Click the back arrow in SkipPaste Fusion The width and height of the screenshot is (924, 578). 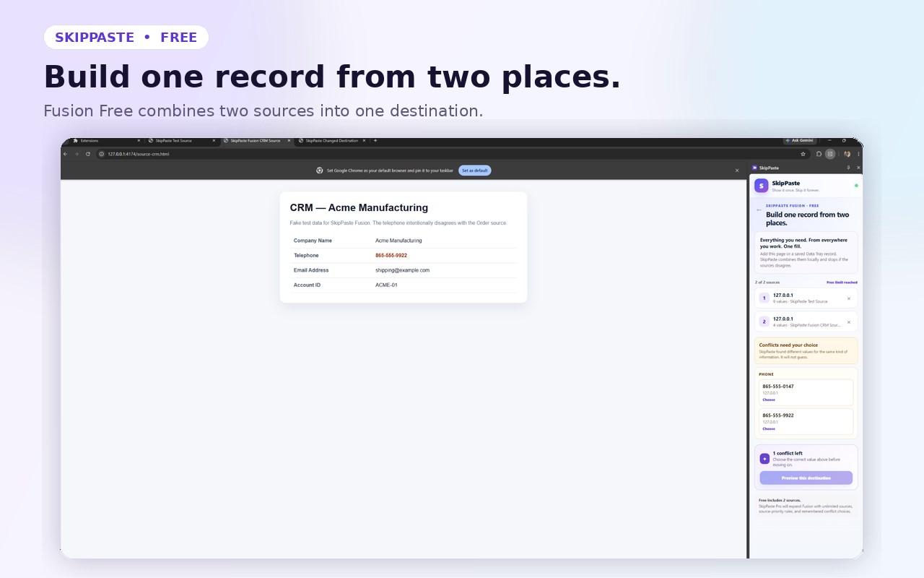pyautogui.click(x=759, y=210)
